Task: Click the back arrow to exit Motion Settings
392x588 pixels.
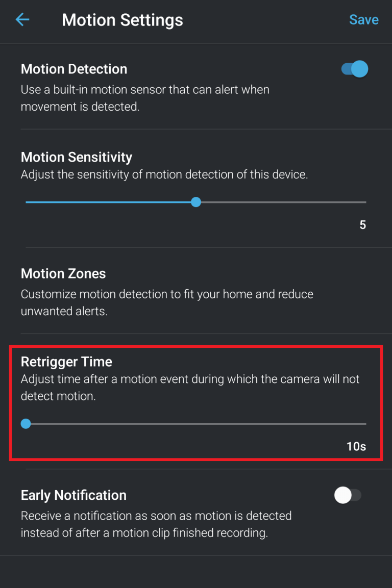Action: click(x=21, y=19)
